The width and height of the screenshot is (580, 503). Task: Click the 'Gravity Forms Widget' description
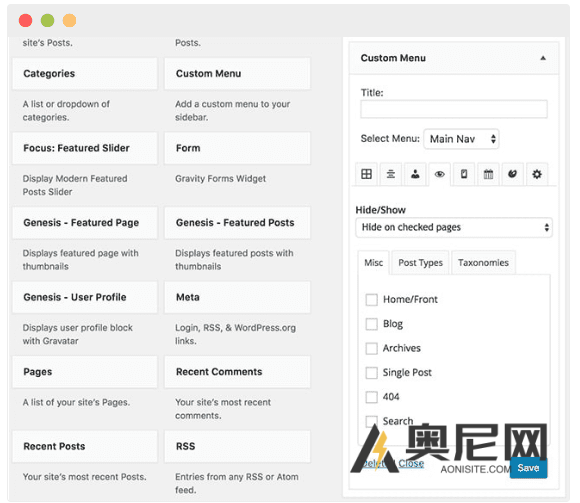pyautogui.click(x=220, y=179)
